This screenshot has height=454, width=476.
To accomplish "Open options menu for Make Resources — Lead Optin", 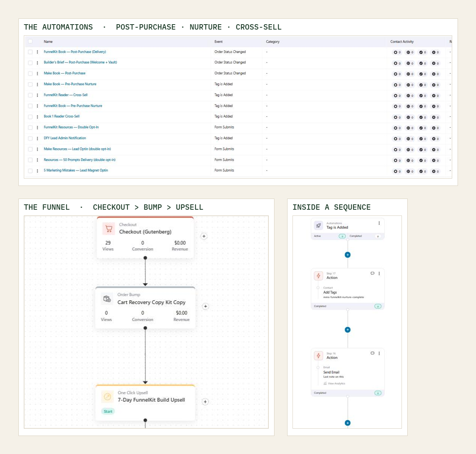I will [37, 149].
